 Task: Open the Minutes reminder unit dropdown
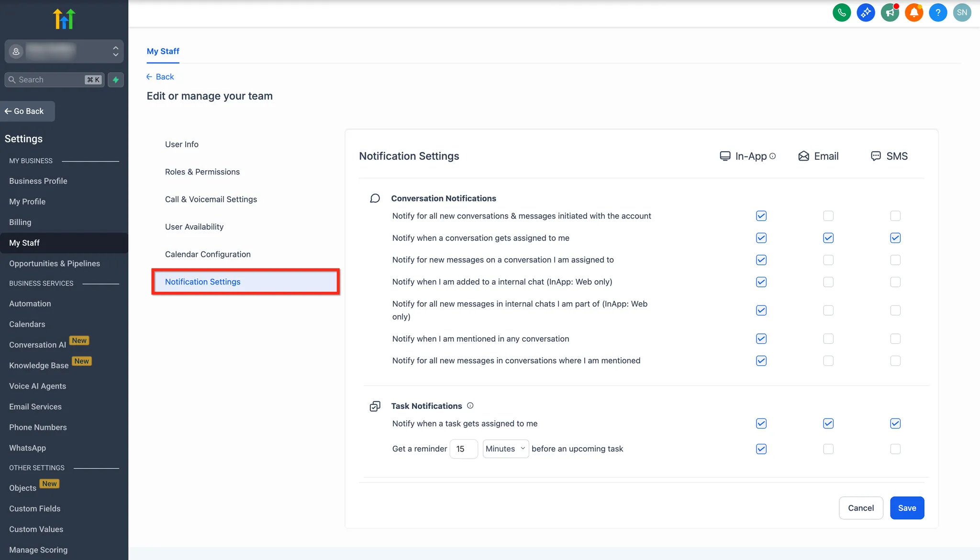tap(505, 449)
